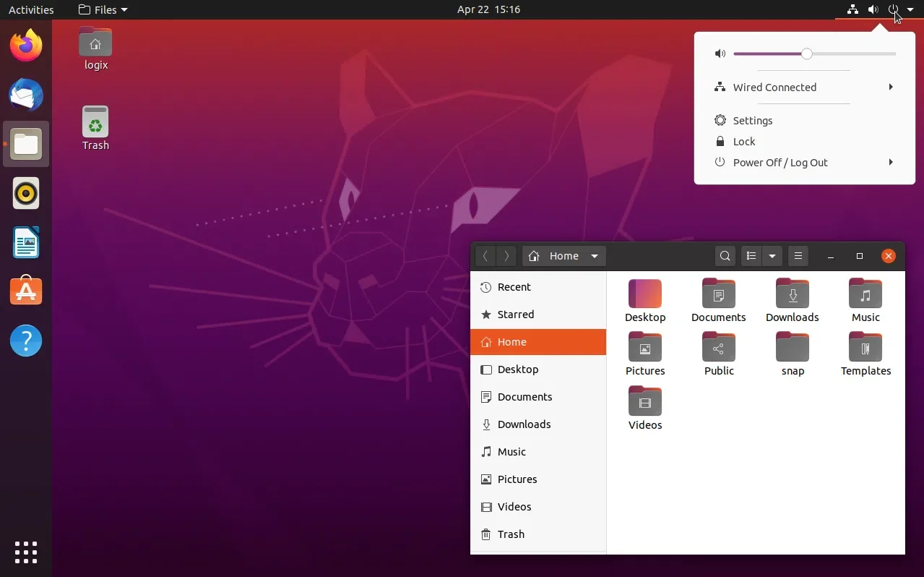Close the Files window

coord(889,256)
